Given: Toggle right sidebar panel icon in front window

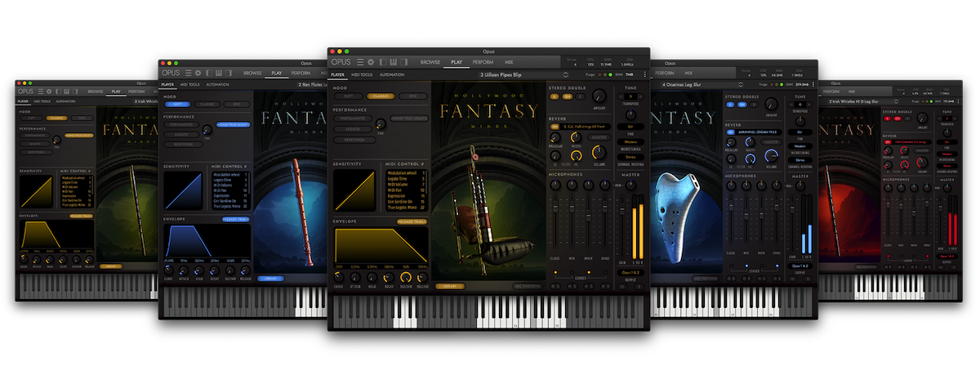Looking at the screenshot, I should click(x=404, y=62).
